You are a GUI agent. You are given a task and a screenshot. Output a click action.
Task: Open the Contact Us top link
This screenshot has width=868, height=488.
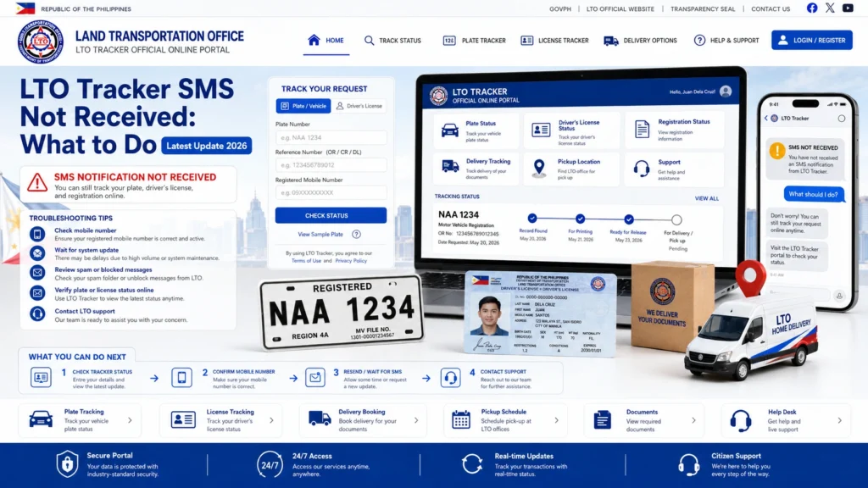click(x=771, y=8)
